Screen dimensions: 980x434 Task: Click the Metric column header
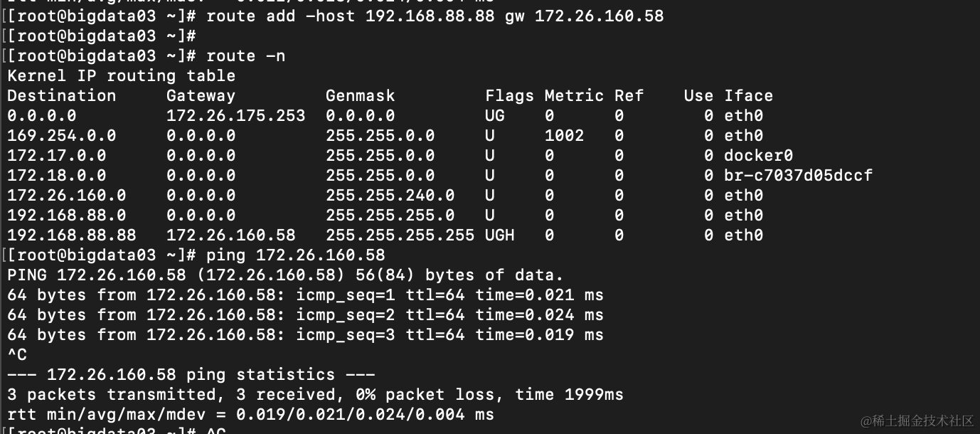coord(574,95)
